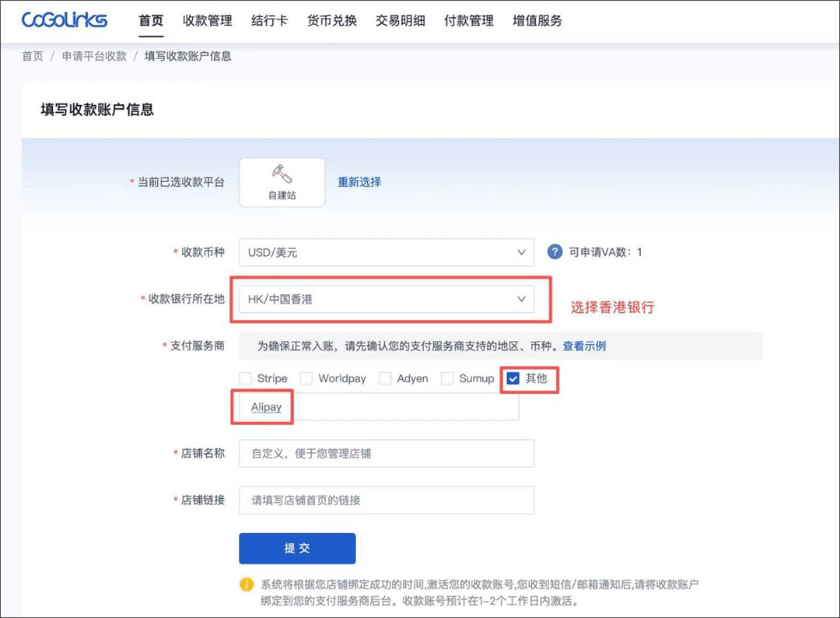This screenshot has height=618, width=840.
Task: Switch to the 增值服务 menu
Action: pyautogui.click(x=537, y=21)
